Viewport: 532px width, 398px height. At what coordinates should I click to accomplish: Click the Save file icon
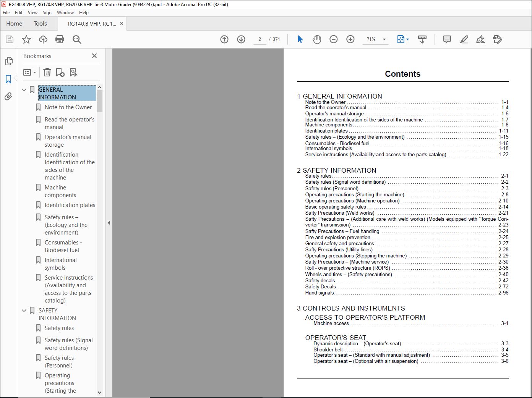[x=10, y=39]
